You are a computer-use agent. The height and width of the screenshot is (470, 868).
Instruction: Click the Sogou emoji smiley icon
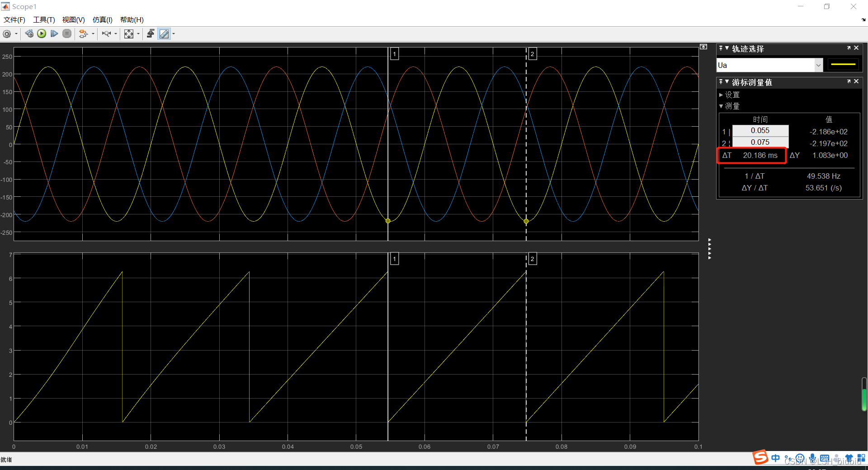[x=800, y=458]
